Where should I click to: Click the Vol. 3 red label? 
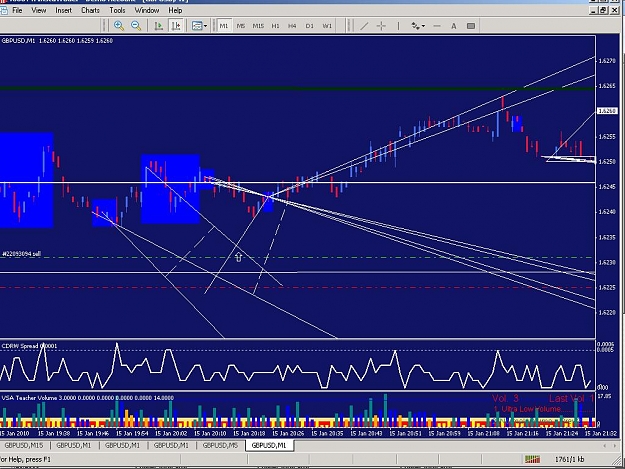point(505,398)
